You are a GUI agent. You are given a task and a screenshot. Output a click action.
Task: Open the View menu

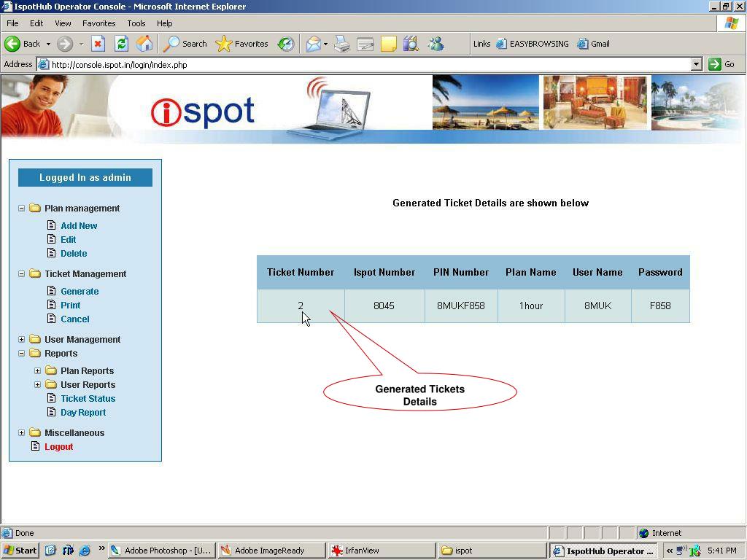coord(63,23)
